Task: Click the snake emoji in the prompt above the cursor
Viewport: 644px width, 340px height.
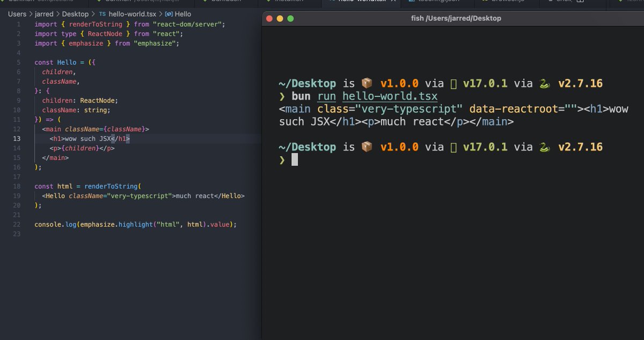Action: point(546,147)
